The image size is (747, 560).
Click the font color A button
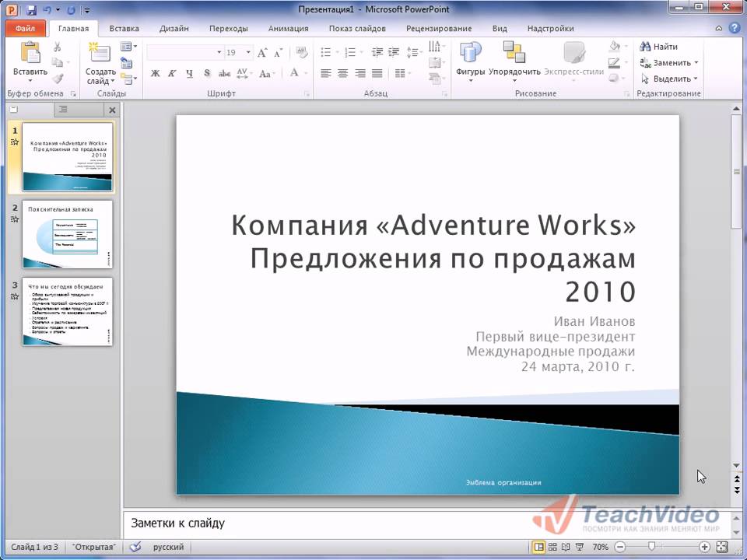[x=294, y=73]
